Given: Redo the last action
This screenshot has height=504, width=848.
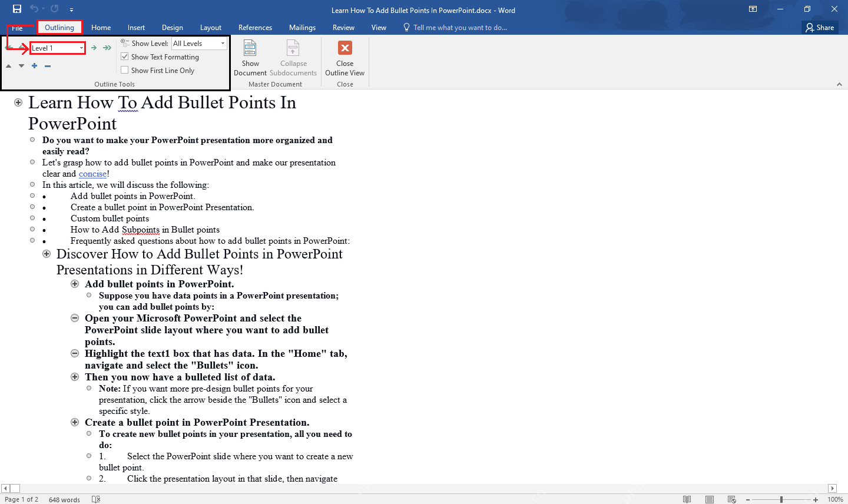Looking at the screenshot, I should point(55,9).
